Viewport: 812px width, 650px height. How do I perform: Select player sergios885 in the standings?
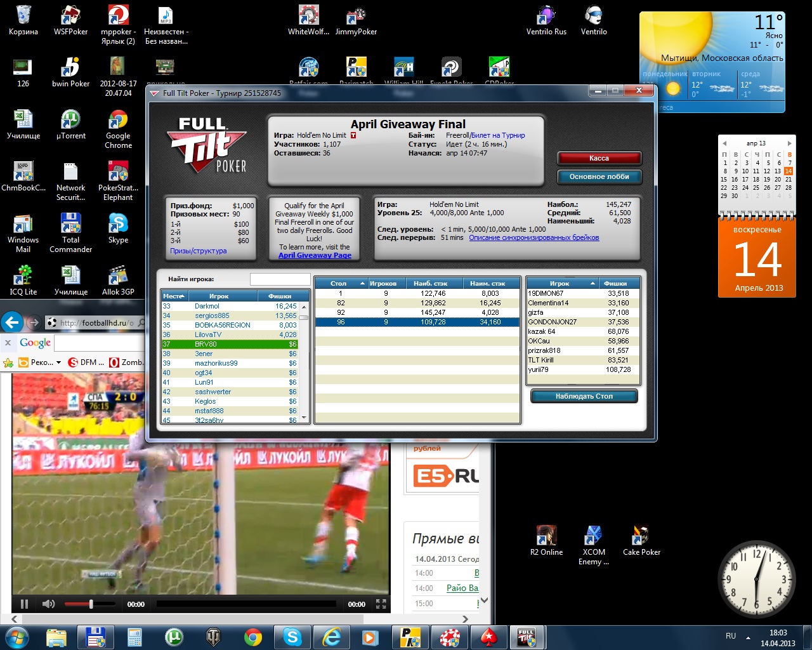230,315
